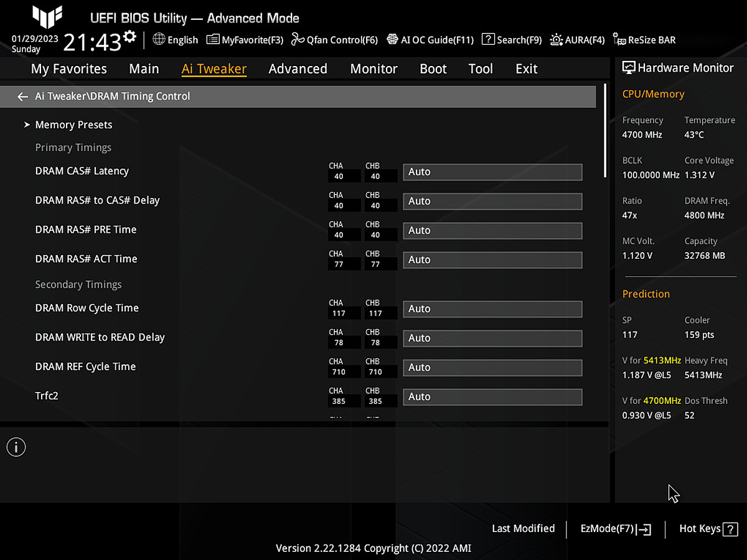This screenshot has width=747, height=560.
Task: Select DRAM WRITE to READ Delay label
Action: click(100, 337)
